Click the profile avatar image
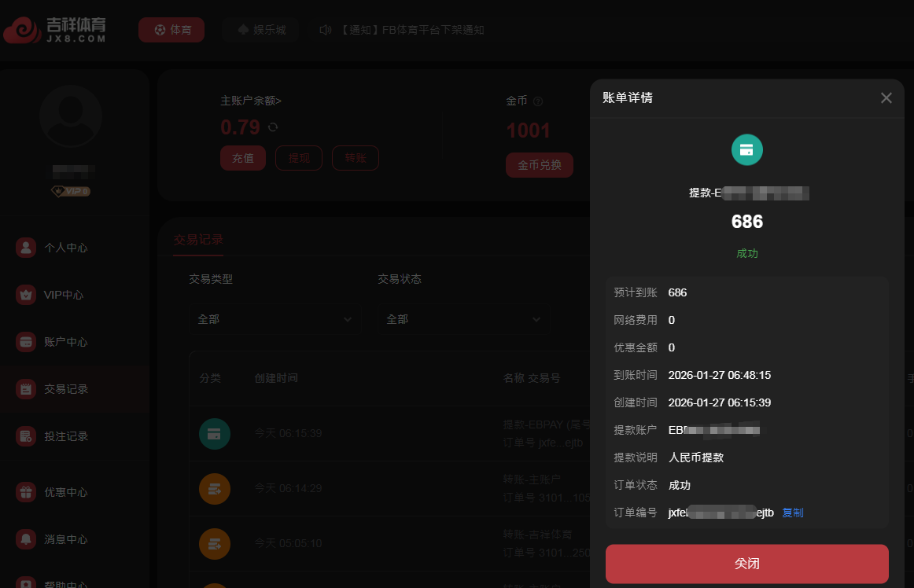 click(x=71, y=116)
